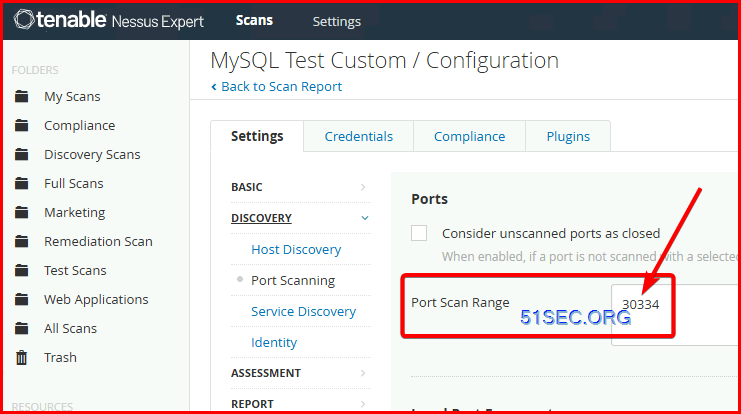Open the Trash folder
Screen dimensions: 741x414
pyautogui.click(x=60, y=357)
